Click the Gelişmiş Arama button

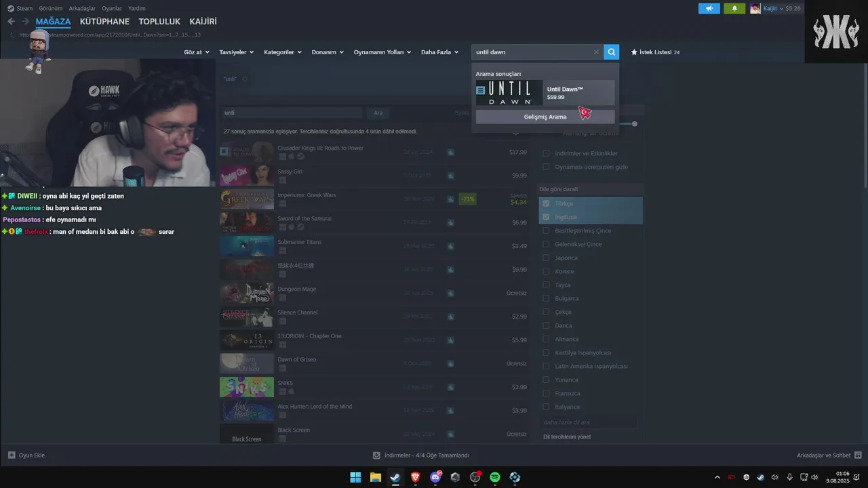pyautogui.click(x=545, y=117)
